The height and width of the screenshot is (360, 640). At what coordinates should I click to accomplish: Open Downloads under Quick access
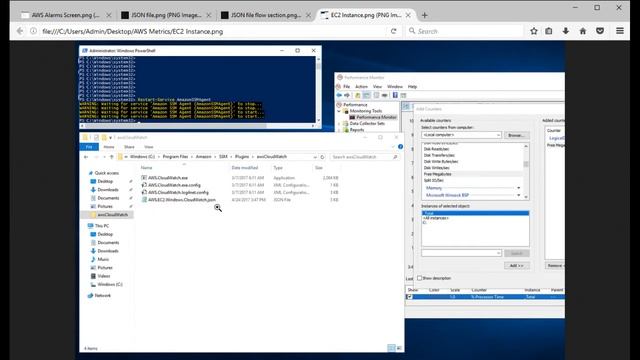(x=108, y=189)
